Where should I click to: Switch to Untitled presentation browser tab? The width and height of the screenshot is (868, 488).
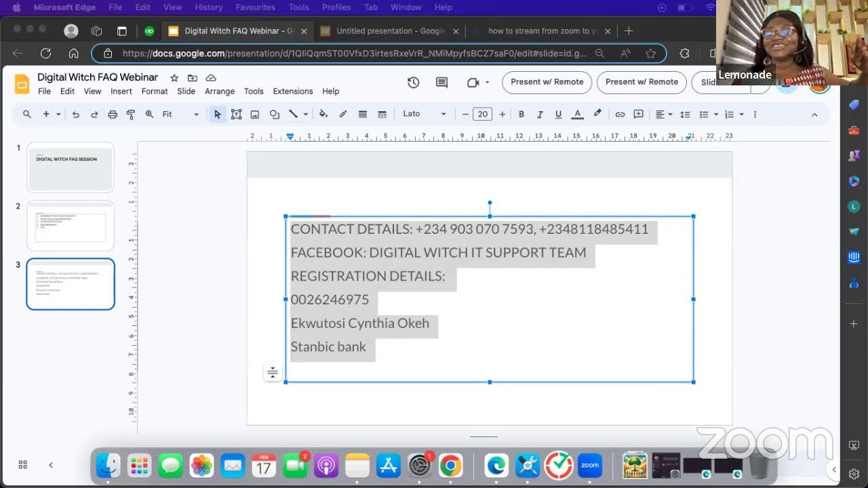click(391, 31)
